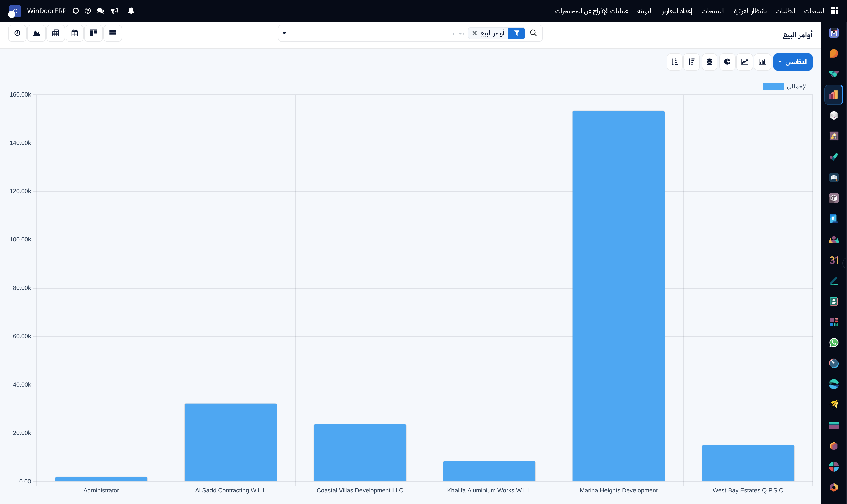Open the dashboard tiles sidebar app
Viewport: 847px width, 504px height.
(834, 322)
